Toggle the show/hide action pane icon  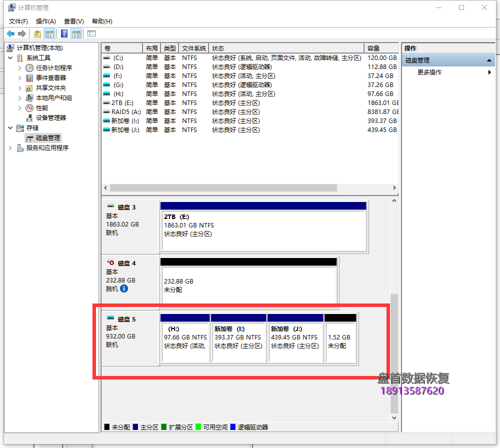(76, 33)
